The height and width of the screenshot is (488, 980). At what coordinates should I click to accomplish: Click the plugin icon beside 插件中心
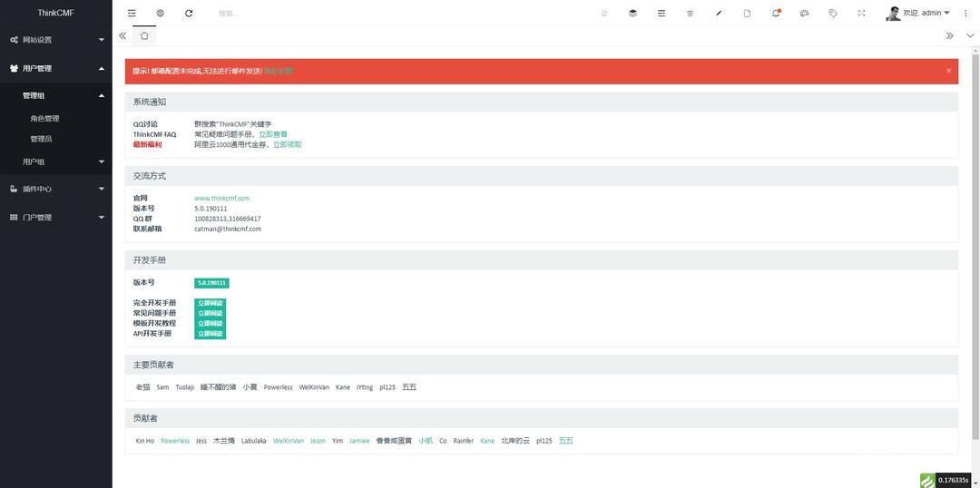[14, 189]
